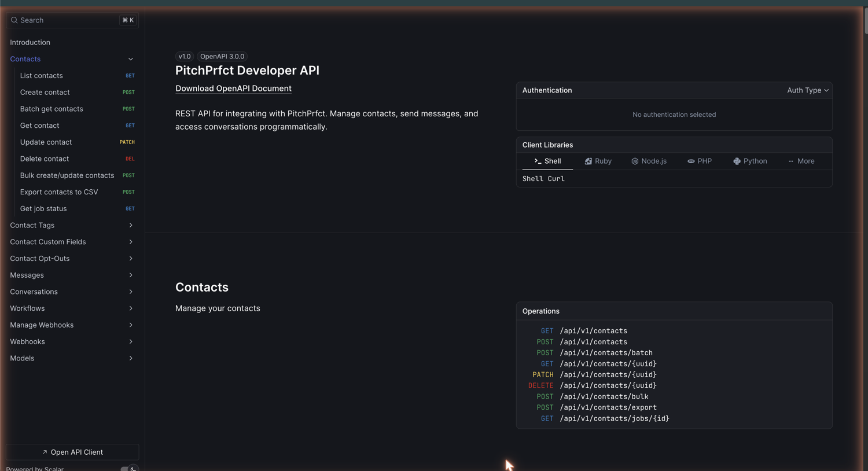Image resolution: width=868 pixels, height=471 pixels.
Task: Go to List contacts endpoint
Action: point(77,76)
